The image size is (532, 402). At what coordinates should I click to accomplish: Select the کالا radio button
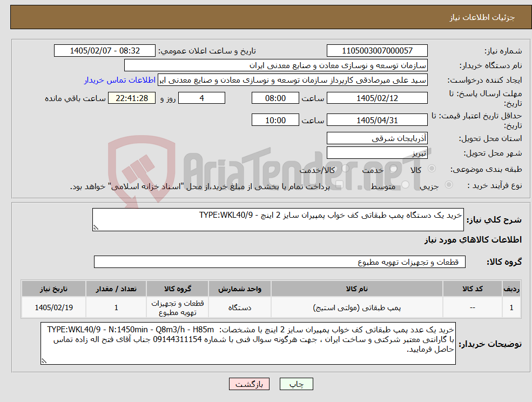pyautogui.click(x=432, y=169)
